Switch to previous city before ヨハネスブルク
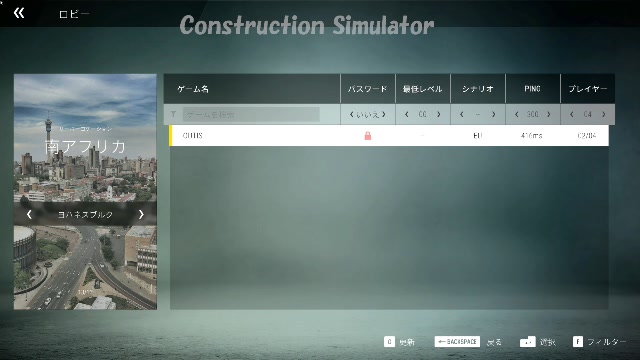 29,214
